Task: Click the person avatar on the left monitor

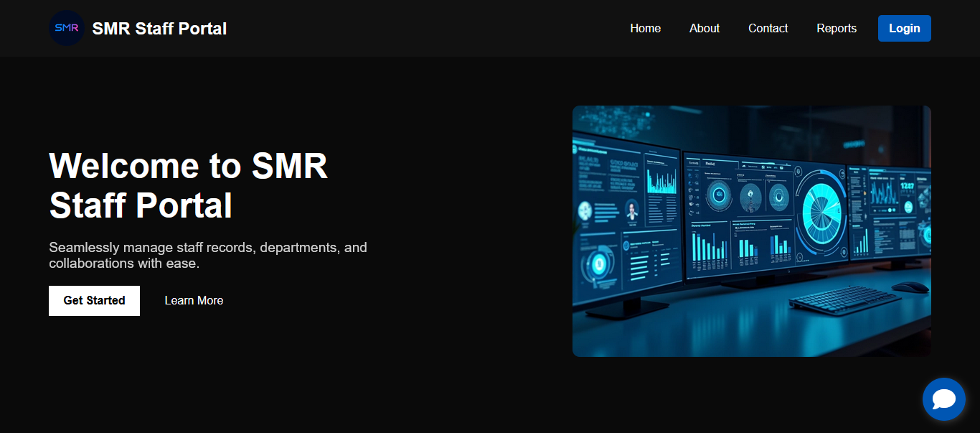Action: coord(631,210)
